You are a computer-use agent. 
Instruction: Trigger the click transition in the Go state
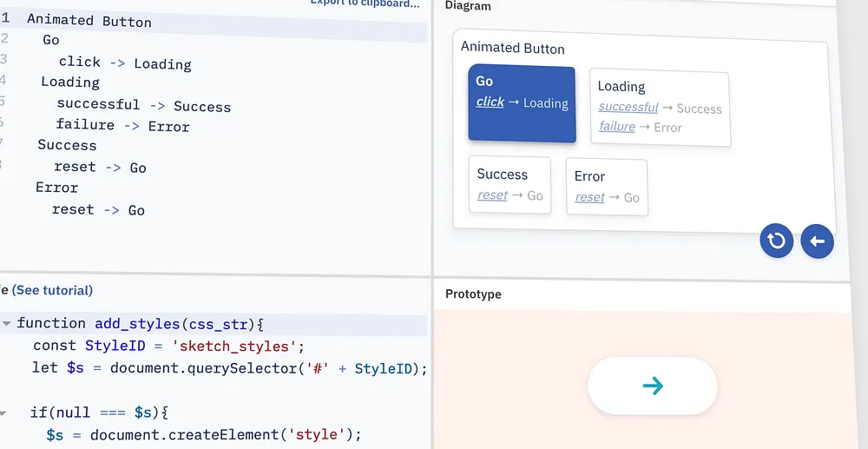pyautogui.click(x=490, y=102)
